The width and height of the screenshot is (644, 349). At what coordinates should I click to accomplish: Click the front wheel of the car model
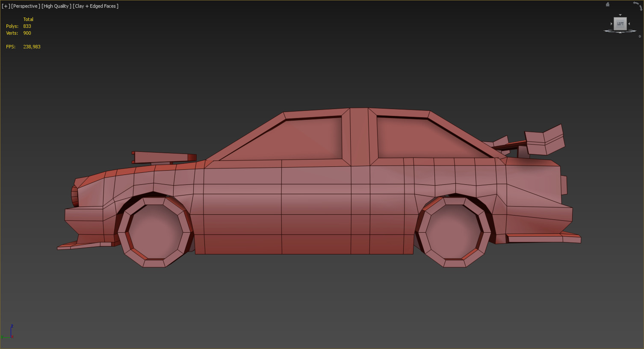click(x=155, y=232)
